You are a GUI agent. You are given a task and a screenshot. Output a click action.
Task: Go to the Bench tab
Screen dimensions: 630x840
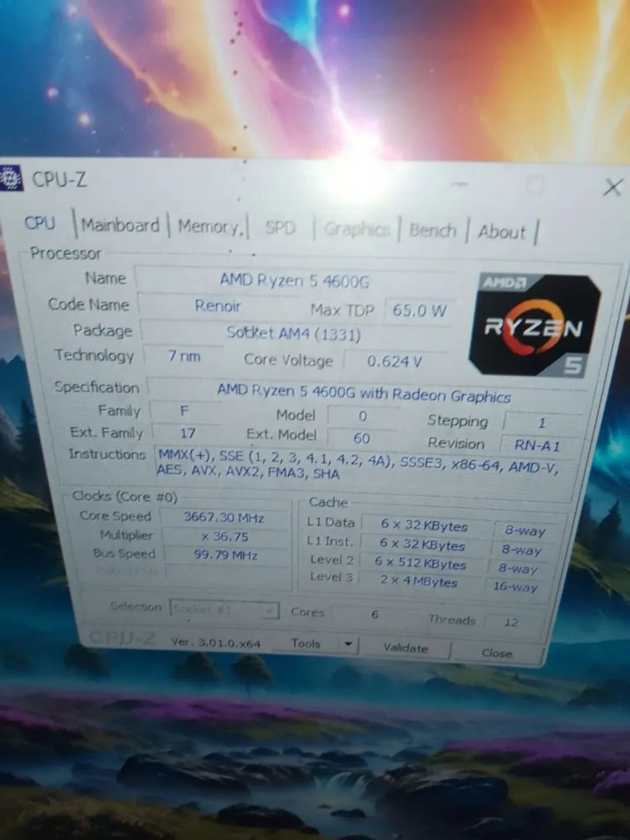(x=432, y=230)
